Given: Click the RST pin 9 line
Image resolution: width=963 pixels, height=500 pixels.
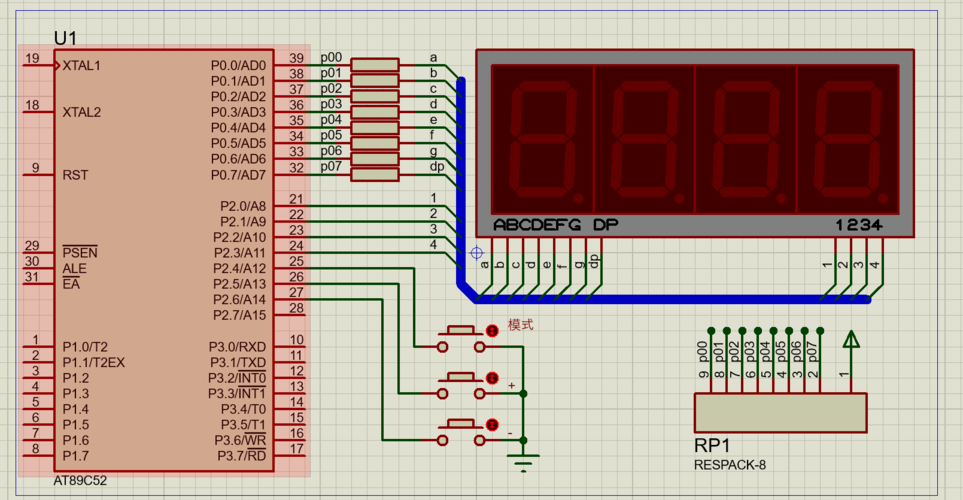Looking at the screenshot, I should (36, 175).
